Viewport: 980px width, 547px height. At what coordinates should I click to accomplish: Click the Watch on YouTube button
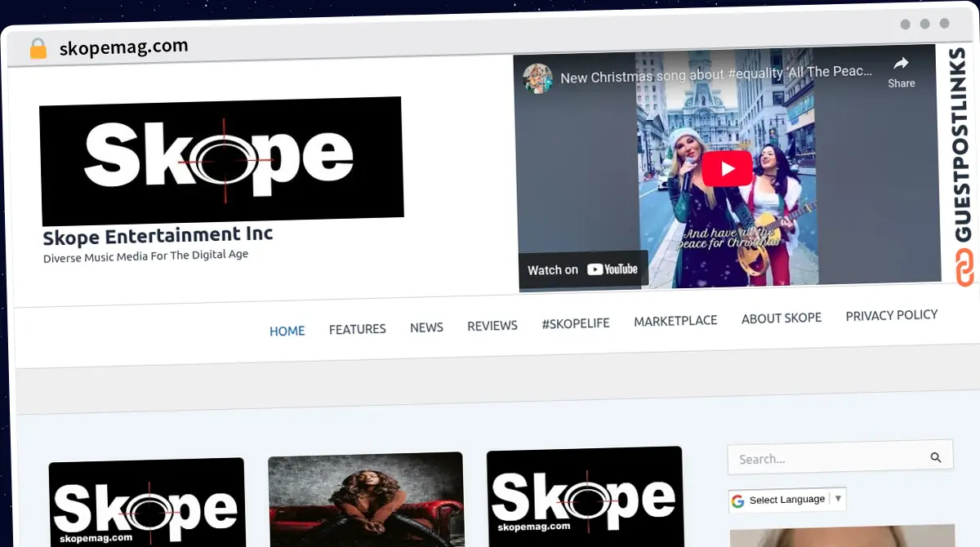pos(582,269)
